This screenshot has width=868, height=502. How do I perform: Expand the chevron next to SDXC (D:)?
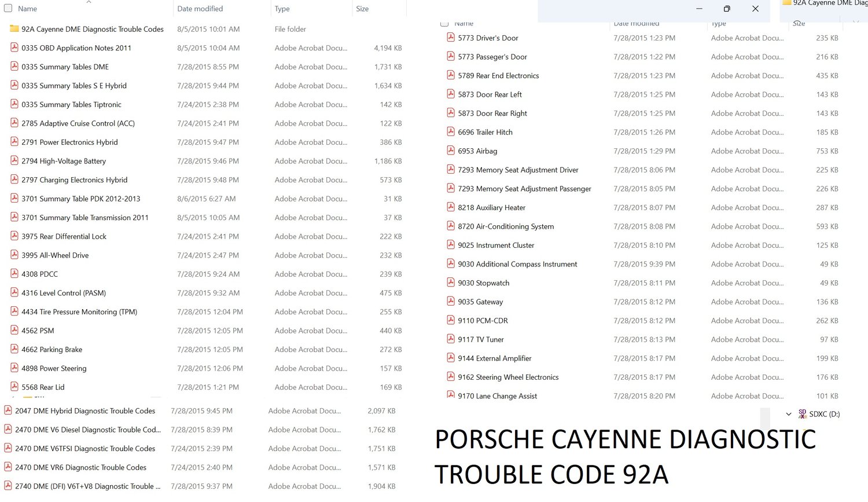pyautogui.click(x=789, y=414)
